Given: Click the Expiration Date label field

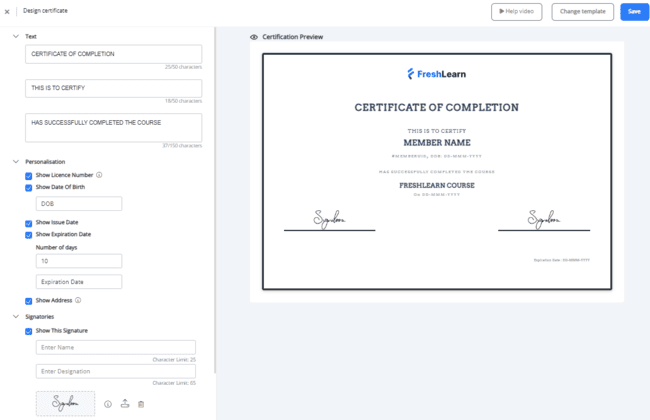Looking at the screenshot, I should pos(79,282).
